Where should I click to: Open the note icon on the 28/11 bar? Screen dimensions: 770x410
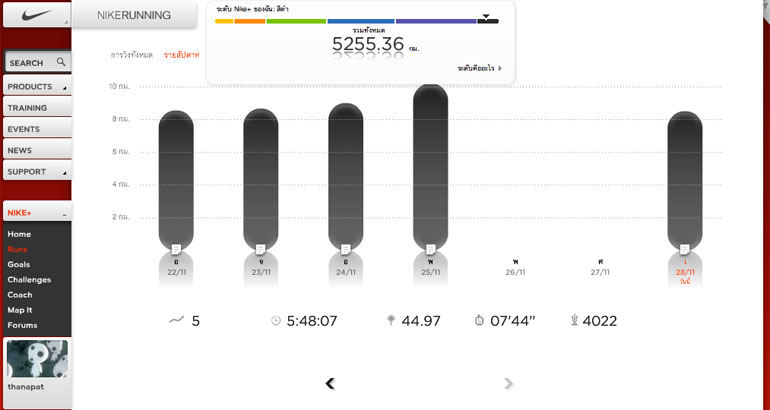(685, 248)
